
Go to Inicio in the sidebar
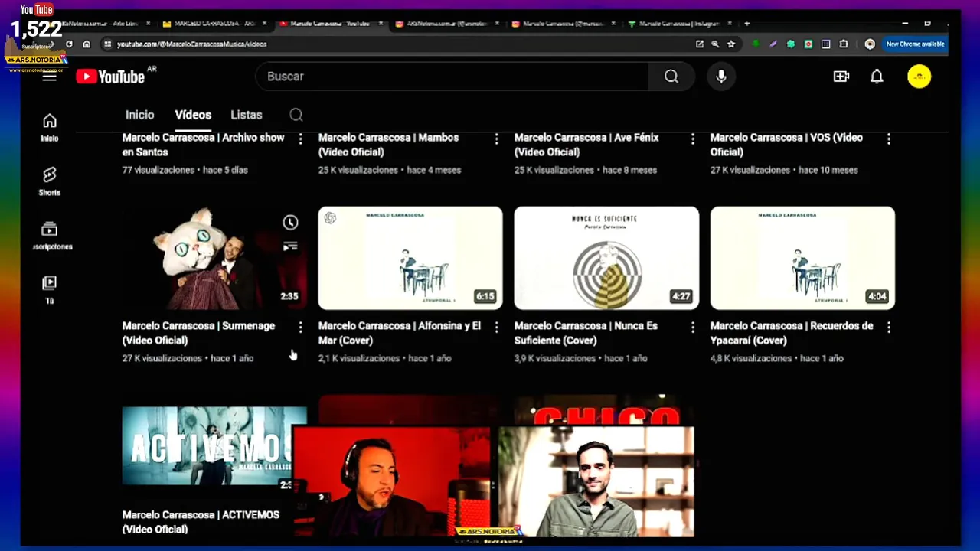point(50,127)
